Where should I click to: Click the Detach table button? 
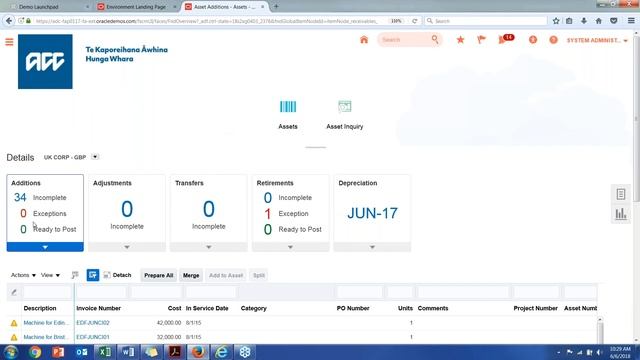117,275
